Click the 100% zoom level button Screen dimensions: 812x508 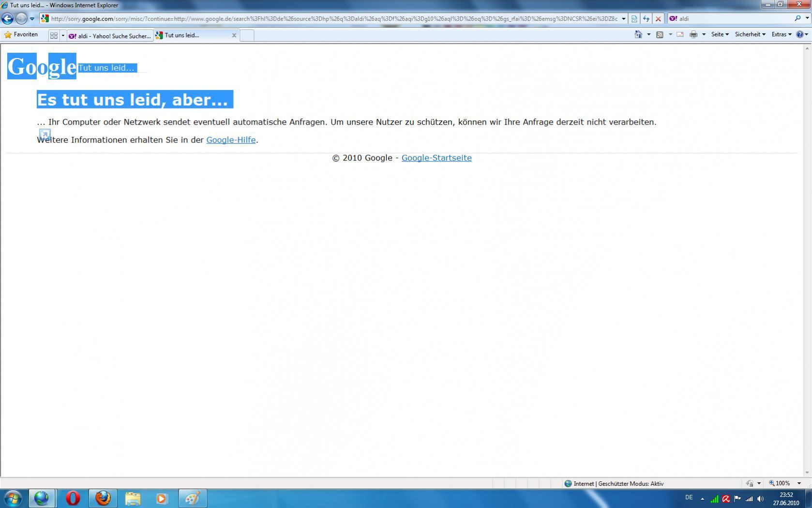pos(780,483)
